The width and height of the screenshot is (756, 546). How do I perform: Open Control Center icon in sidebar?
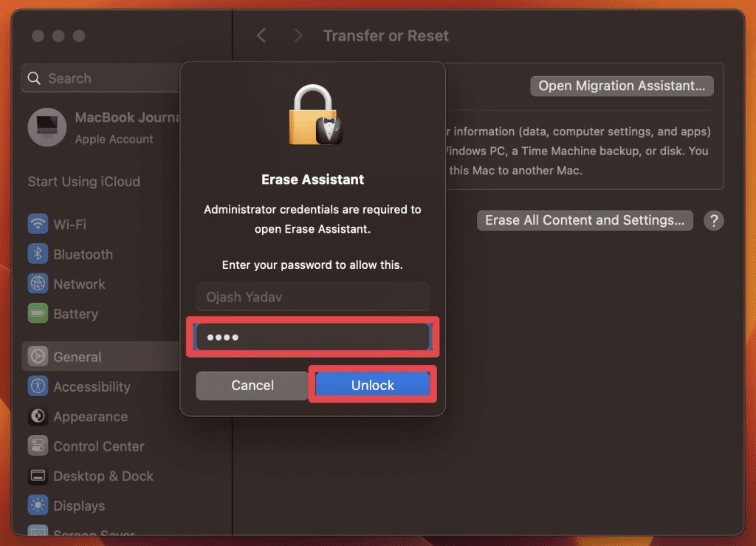(x=38, y=446)
